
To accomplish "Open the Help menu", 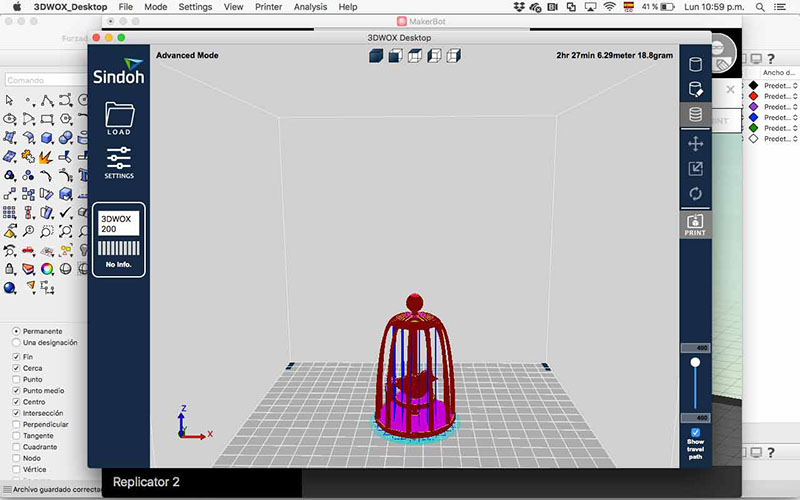I will pos(348,7).
